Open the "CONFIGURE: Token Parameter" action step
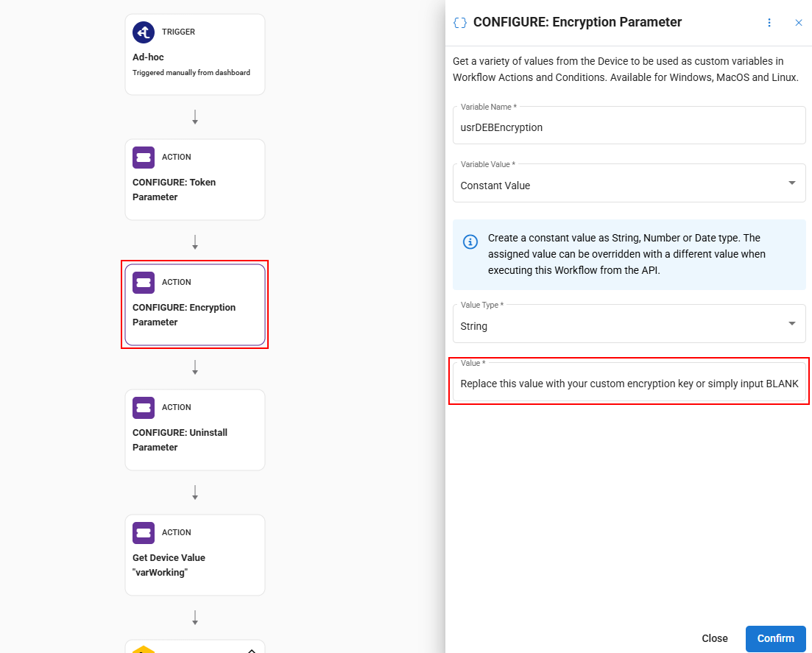 coord(195,180)
